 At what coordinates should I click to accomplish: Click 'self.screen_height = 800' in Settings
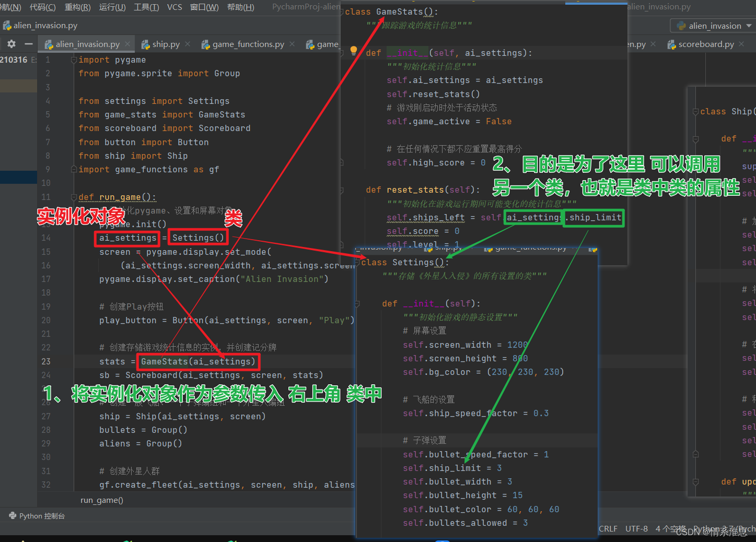[x=466, y=358]
